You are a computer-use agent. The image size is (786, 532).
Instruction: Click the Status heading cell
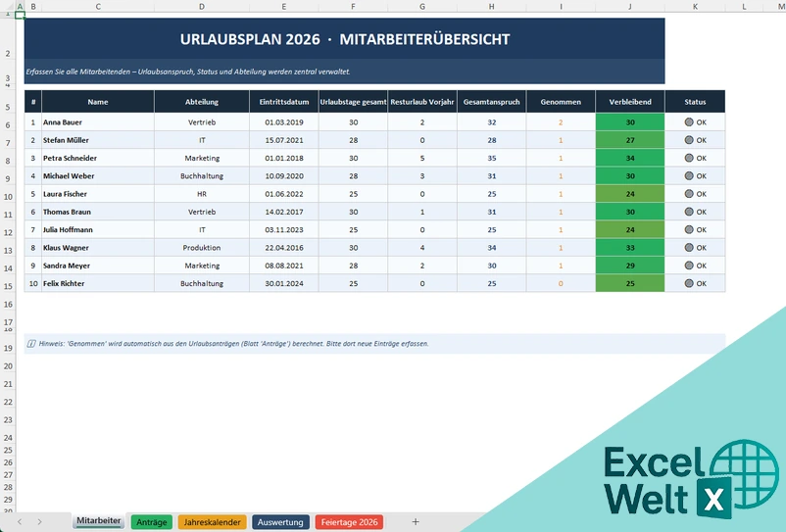click(695, 102)
